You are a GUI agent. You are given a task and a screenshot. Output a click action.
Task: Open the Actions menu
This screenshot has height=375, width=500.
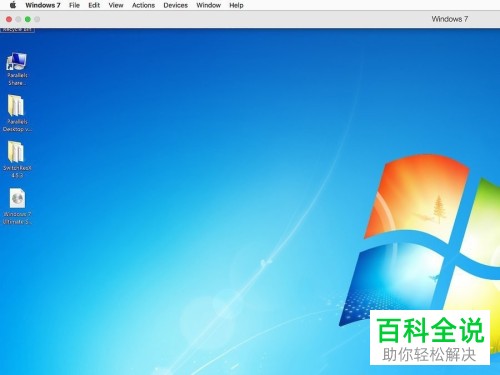[x=143, y=5]
